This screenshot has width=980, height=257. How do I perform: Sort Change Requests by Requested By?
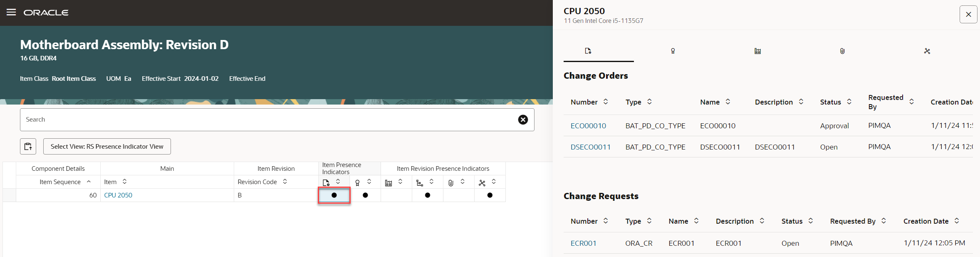(884, 221)
